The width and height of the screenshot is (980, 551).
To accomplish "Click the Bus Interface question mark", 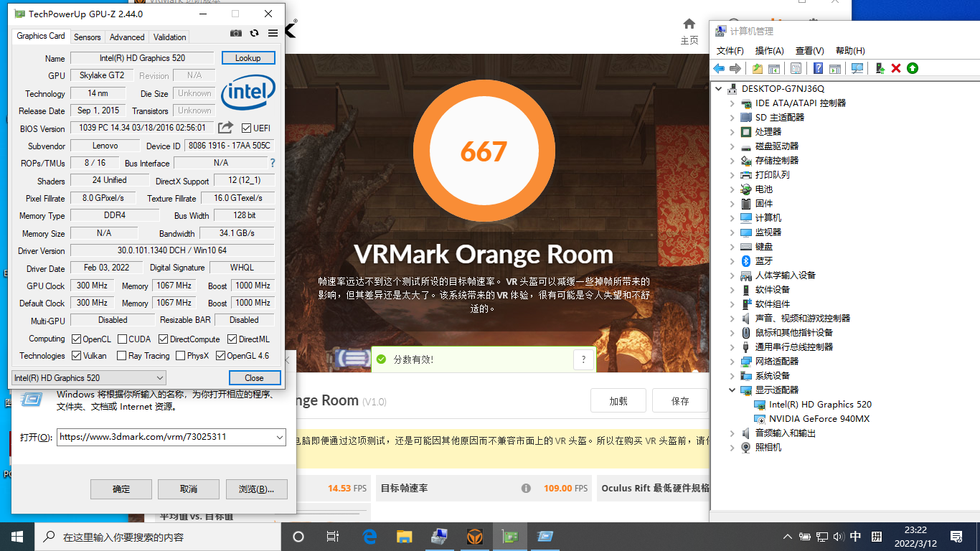I will [x=273, y=163].
